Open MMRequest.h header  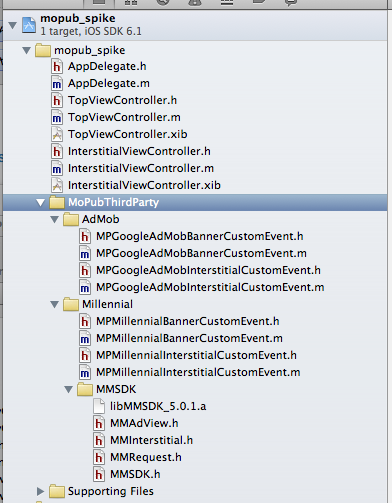click(146, 457)
